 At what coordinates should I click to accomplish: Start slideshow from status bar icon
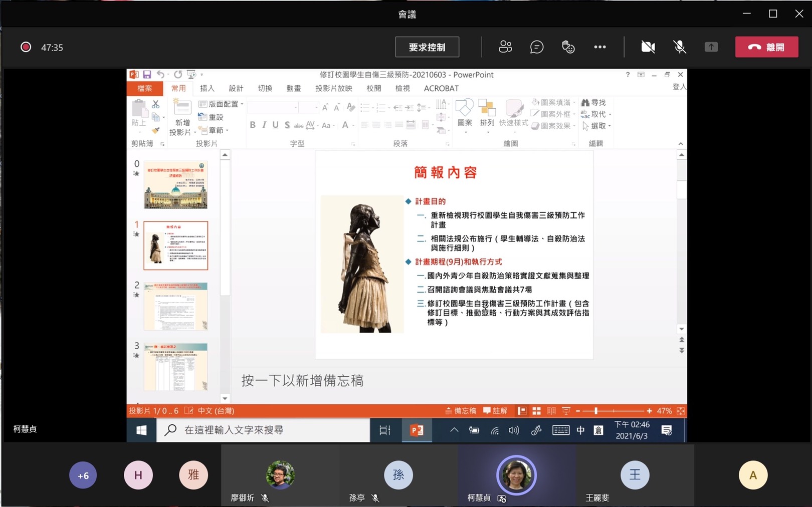(566, 411)
